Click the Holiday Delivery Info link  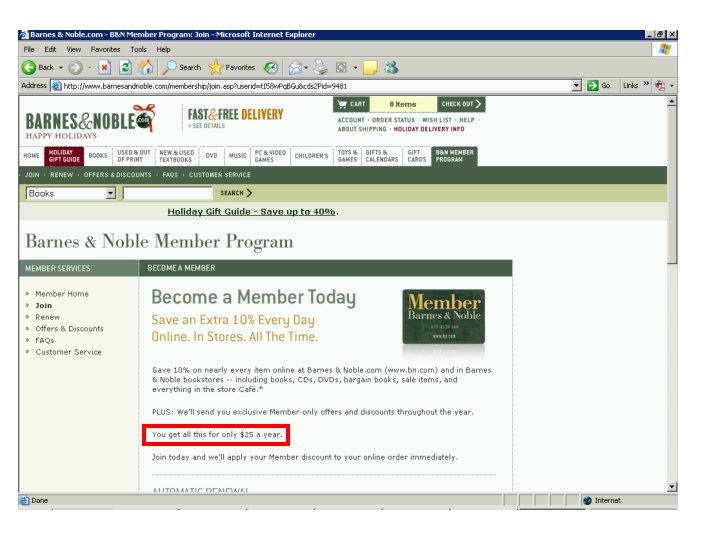click(428, 129)
